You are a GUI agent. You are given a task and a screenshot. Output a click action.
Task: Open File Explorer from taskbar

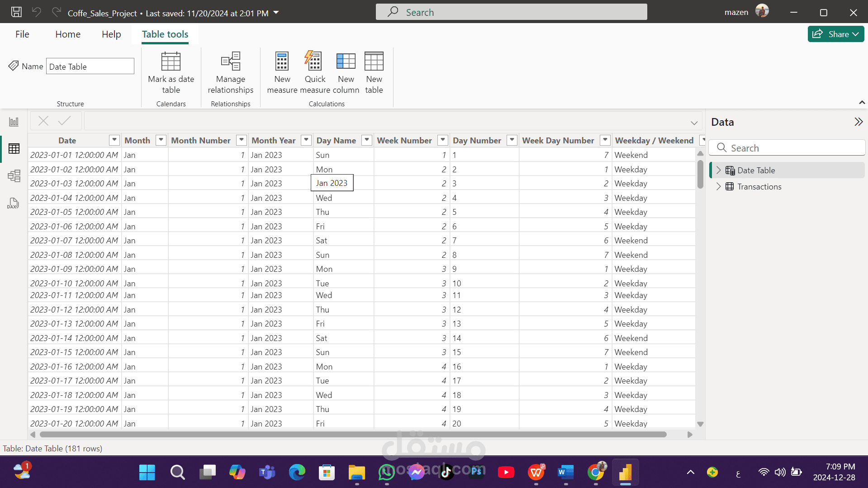(357, 473)
